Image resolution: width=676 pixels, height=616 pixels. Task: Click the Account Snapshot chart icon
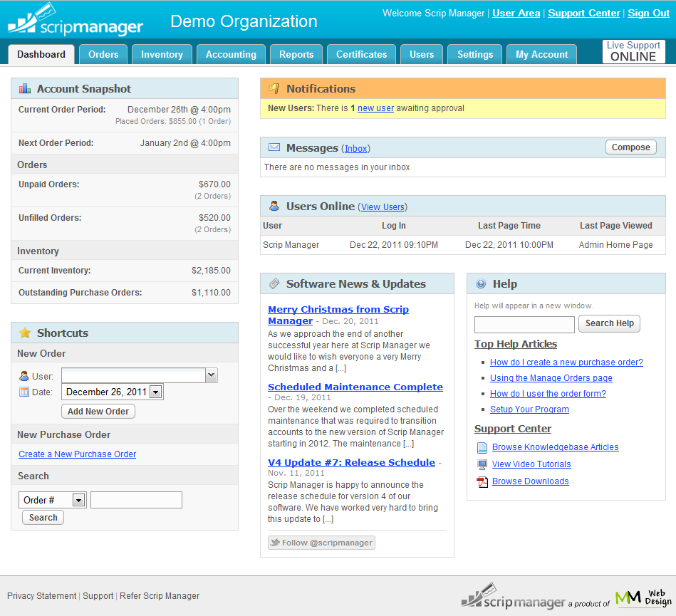point(25,89)
